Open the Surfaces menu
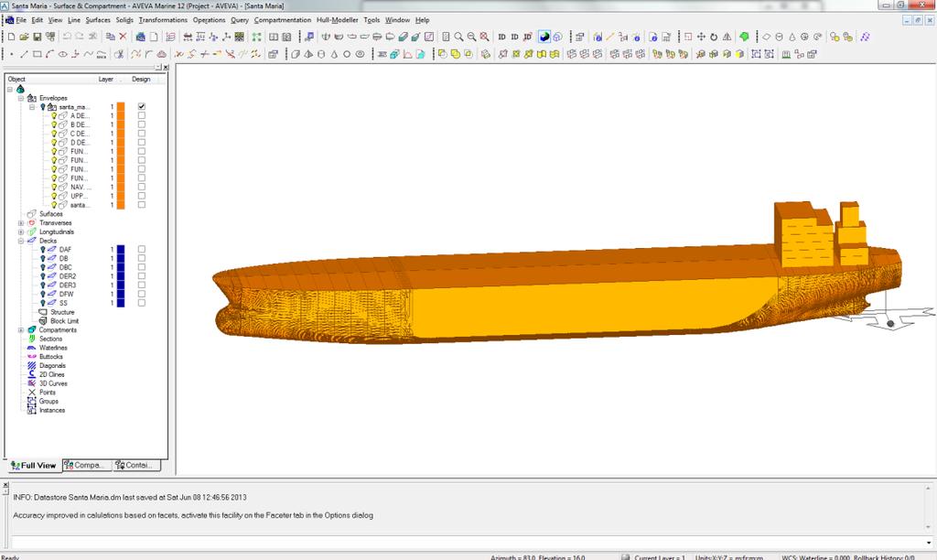The height and width of the screenshot is (560, 937). click(x=98, y=20)
